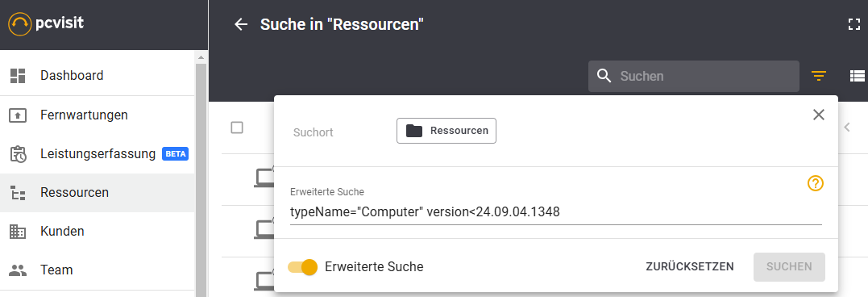Click the magnifier search icon
The image size is (868, 297).
(605, 76)
